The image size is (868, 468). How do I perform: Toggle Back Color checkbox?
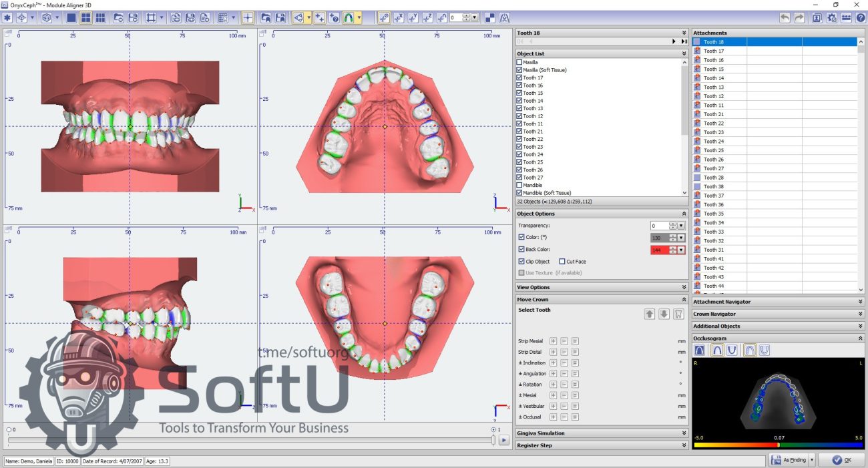pos(521,249)
